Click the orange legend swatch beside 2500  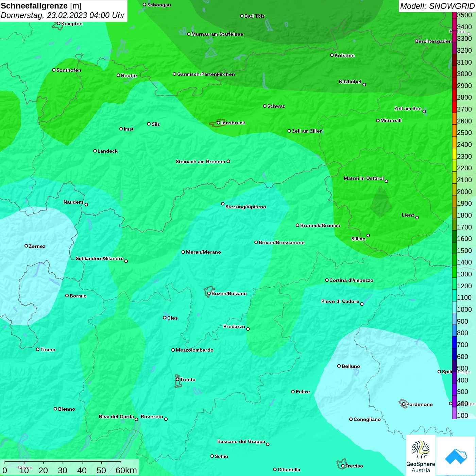(454, 131)
